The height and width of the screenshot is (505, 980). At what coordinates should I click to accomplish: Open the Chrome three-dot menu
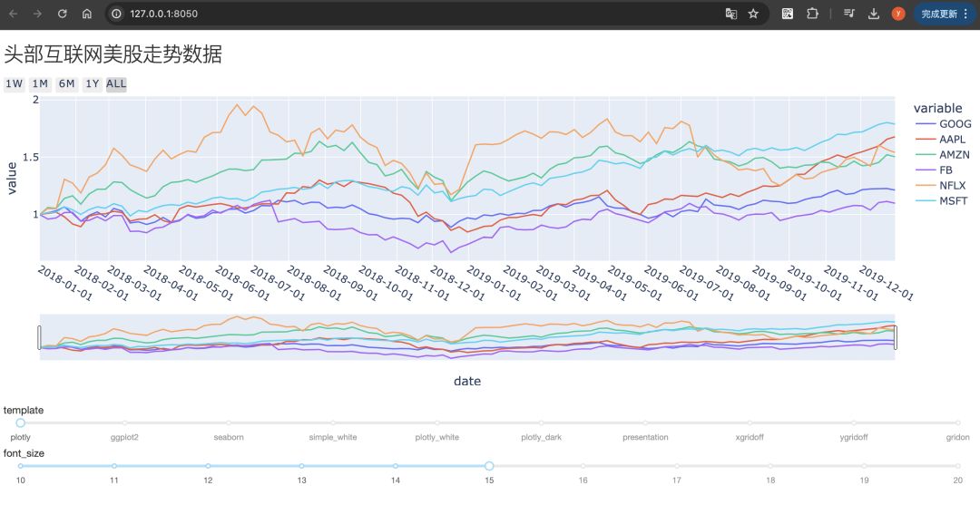[x=965, y=14]
